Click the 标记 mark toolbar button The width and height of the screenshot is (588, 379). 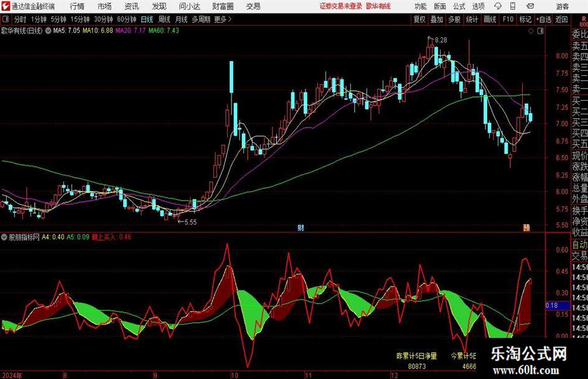525,19
